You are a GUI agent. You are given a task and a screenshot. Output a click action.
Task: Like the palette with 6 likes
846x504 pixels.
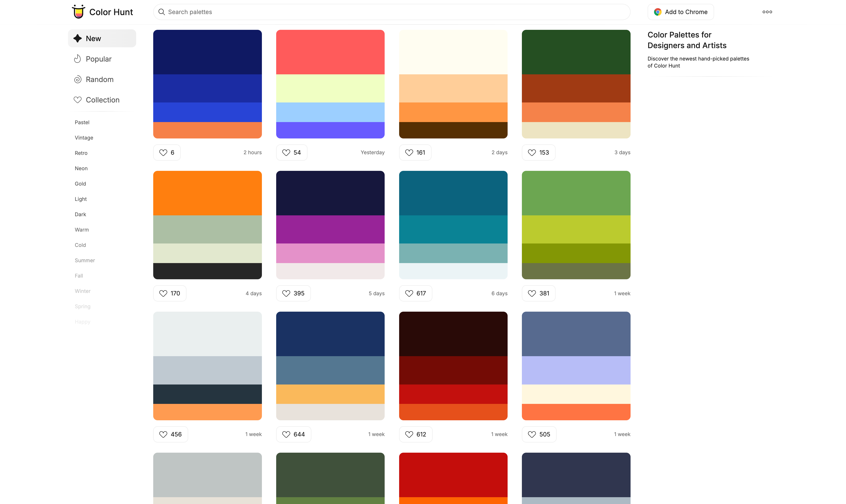coord(166,153)
